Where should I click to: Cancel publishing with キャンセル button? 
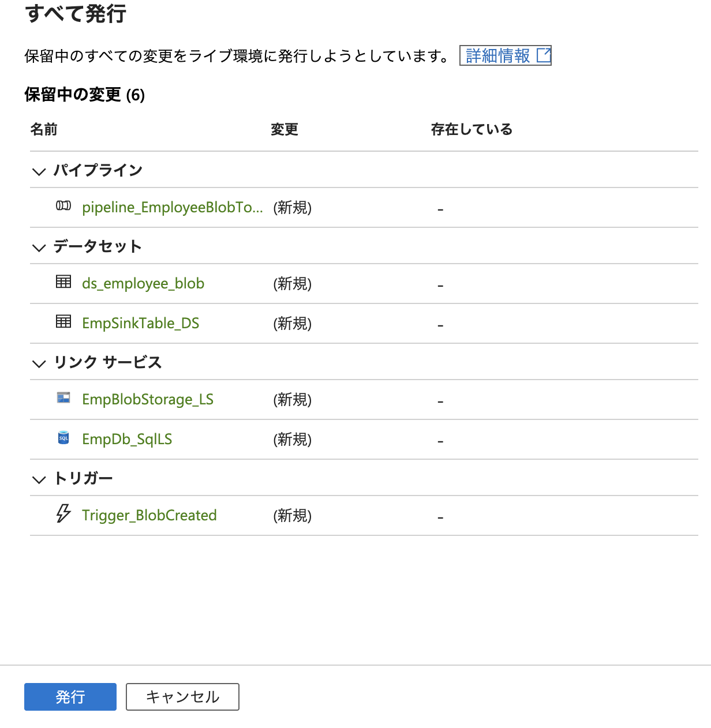click(x=182, y=697)
